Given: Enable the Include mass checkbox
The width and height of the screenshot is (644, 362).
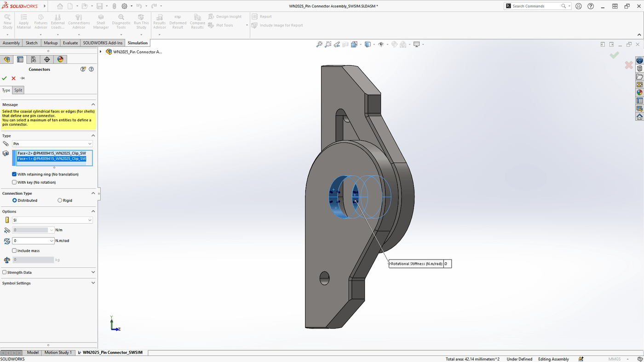Looking at the screenshot, I should point(14,250).
